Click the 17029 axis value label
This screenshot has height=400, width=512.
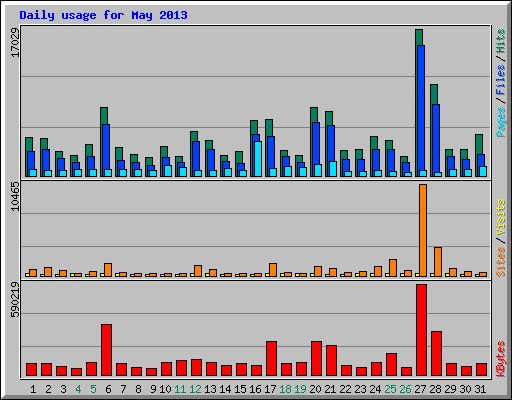(x=15, y=42)
